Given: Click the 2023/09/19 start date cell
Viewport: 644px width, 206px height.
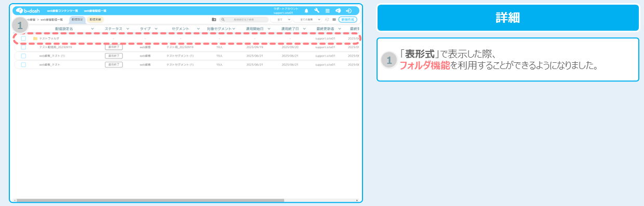Looking at the screenshot, I should click(254, 47).
